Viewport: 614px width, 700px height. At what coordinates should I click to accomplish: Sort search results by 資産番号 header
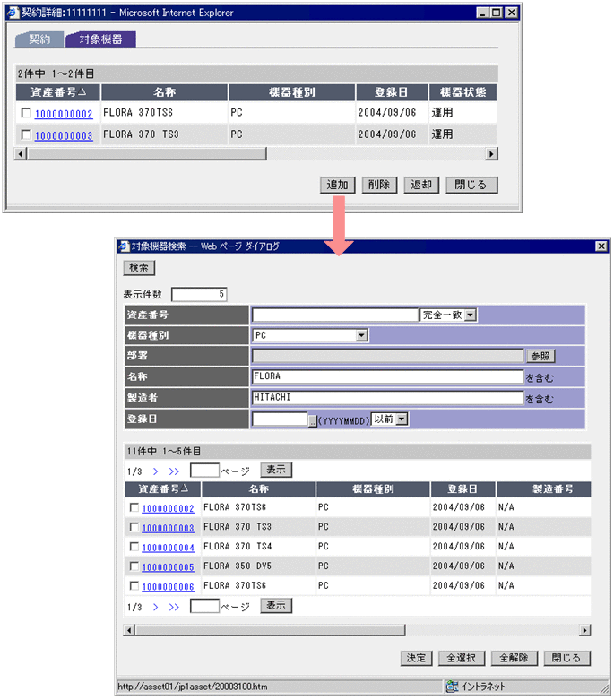163,489
